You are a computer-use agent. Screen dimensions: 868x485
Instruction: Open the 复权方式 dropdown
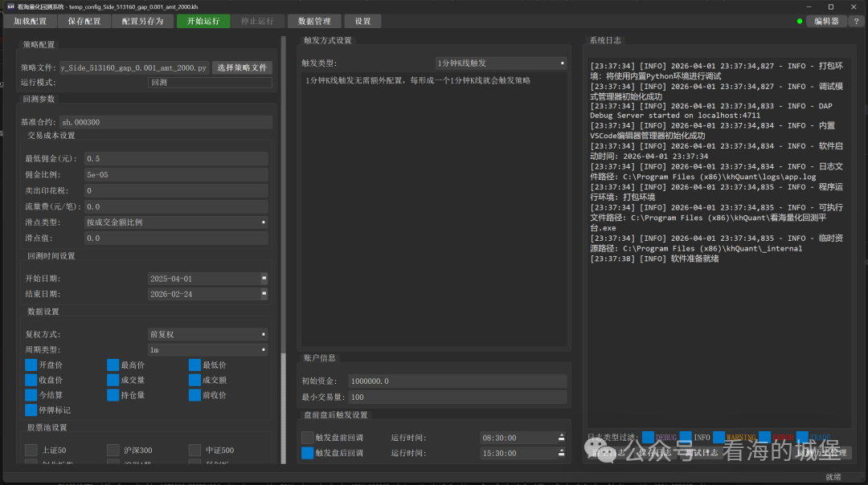click(x=207, y=335)
